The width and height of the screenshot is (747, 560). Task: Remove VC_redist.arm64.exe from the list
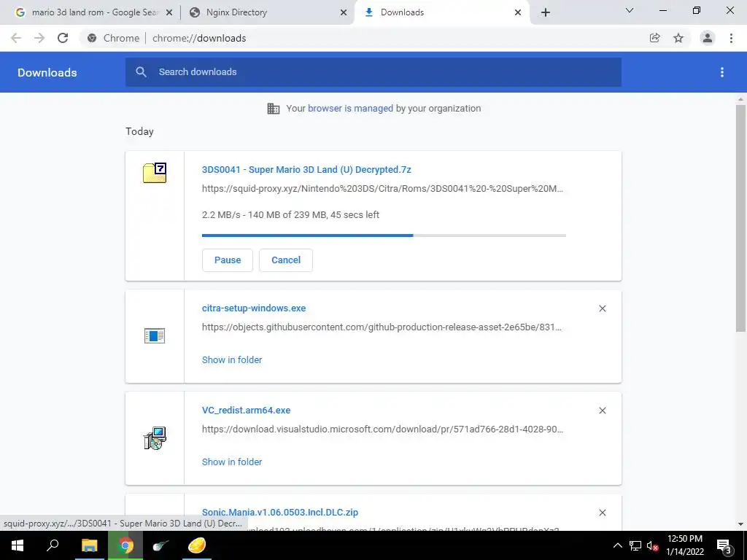tap(602, 411)
